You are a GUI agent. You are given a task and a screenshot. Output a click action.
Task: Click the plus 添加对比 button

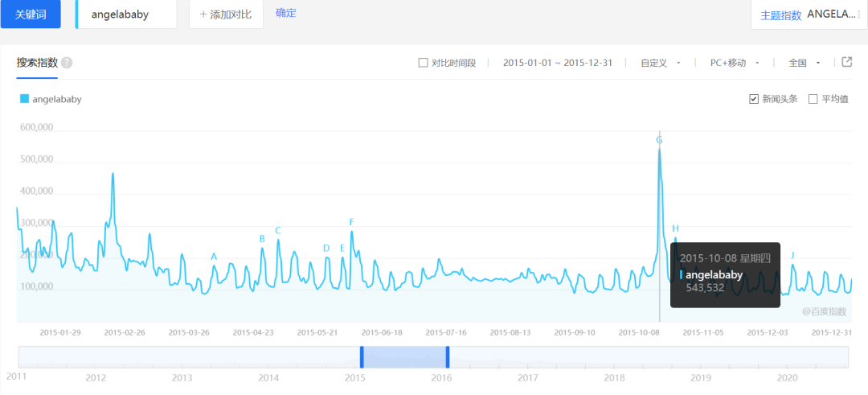(226, 14)
